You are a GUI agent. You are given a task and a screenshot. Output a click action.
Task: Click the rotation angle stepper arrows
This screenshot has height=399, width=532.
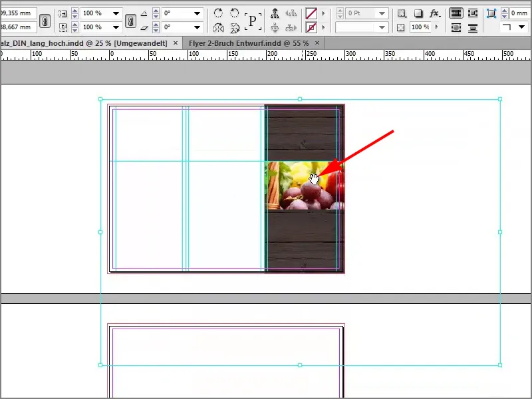156,13
